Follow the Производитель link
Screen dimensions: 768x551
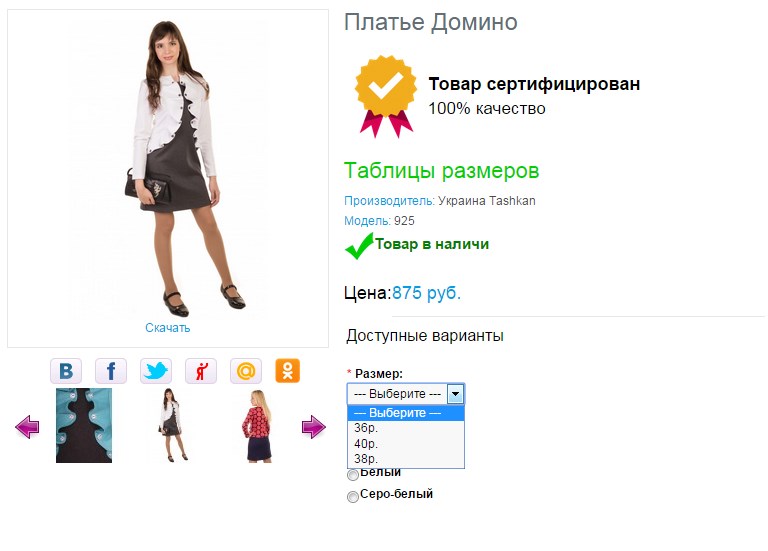(389, 201)
